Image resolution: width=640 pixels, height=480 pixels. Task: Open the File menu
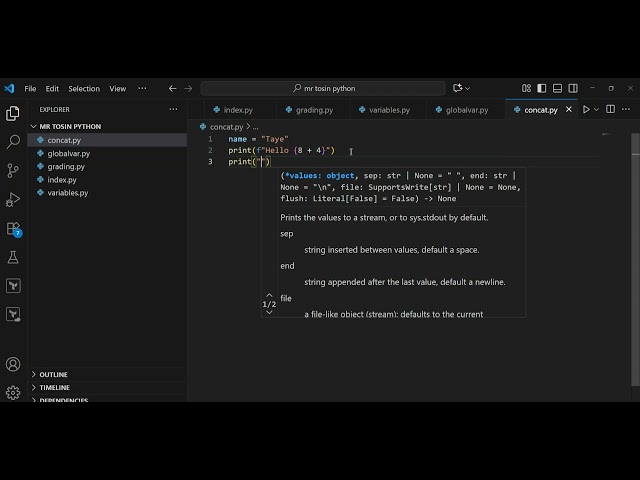click(x=30, y=89)
